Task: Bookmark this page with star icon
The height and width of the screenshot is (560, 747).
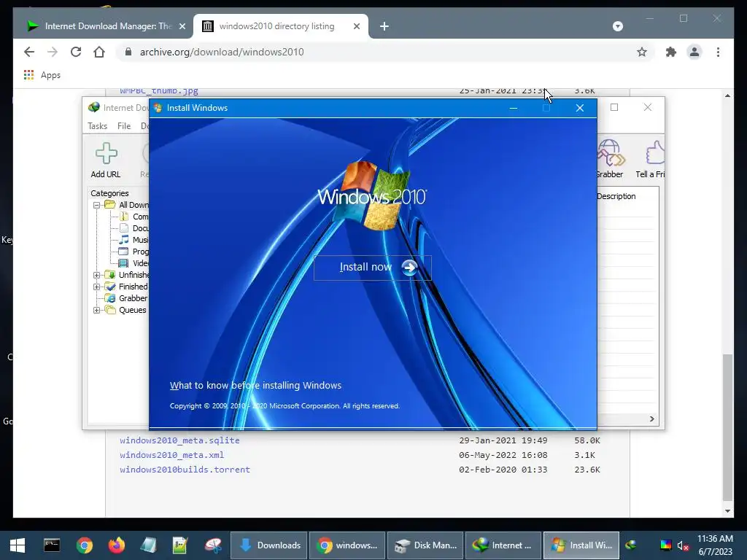Action: coord(642,52)
